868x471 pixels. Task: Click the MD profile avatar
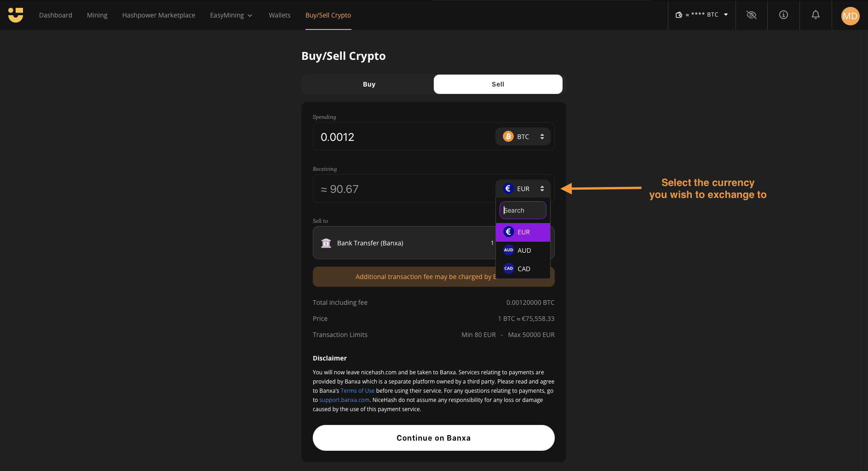(850, 16)
